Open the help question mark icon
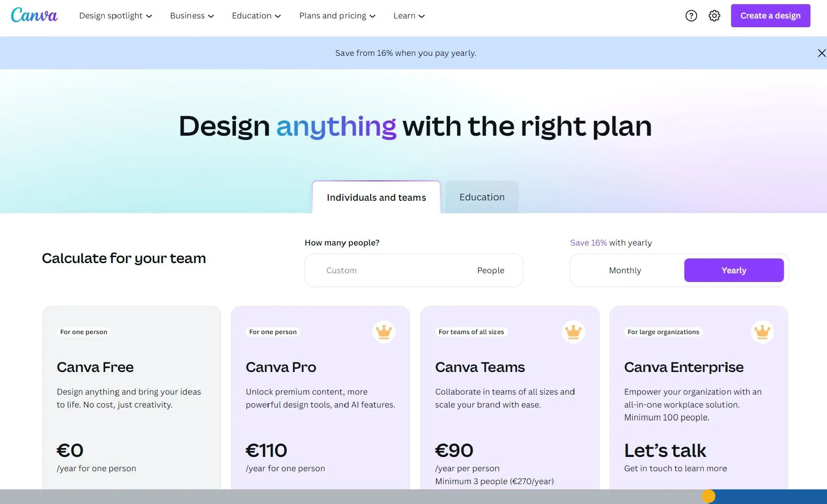Image resolution: width=827 pixels, height=504 pixels. pos(691,16)
